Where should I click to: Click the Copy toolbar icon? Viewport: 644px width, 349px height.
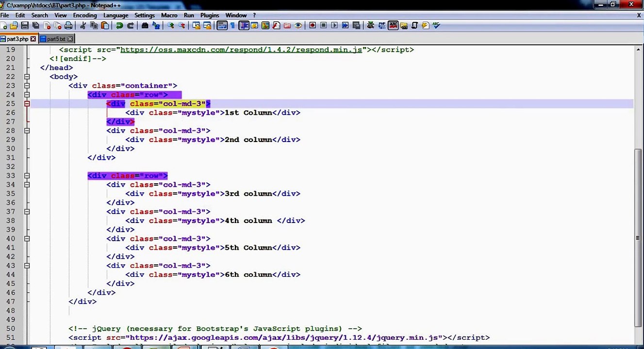click(x=94, y=25)
